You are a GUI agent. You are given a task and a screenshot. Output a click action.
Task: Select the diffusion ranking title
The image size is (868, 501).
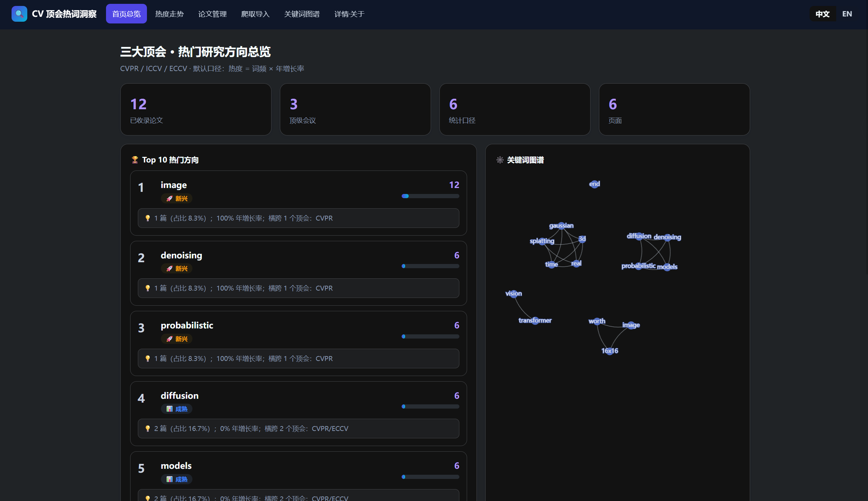(x=179, y=396)
